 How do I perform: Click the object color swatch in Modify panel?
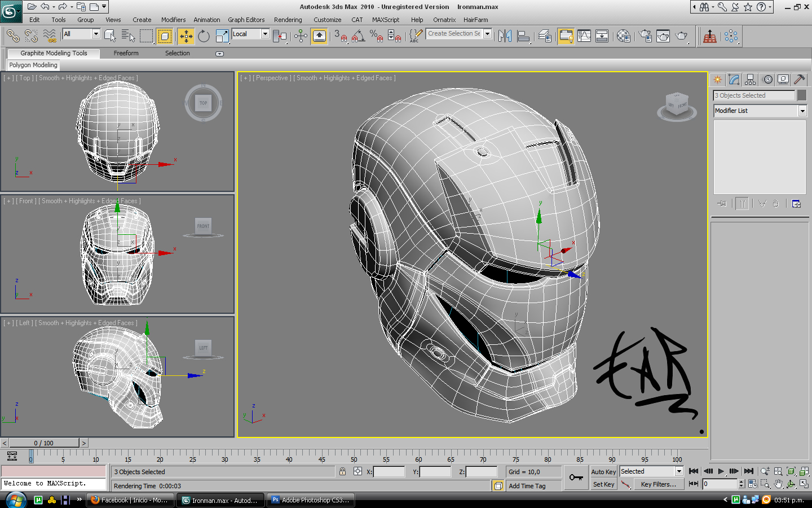[801, 95]
